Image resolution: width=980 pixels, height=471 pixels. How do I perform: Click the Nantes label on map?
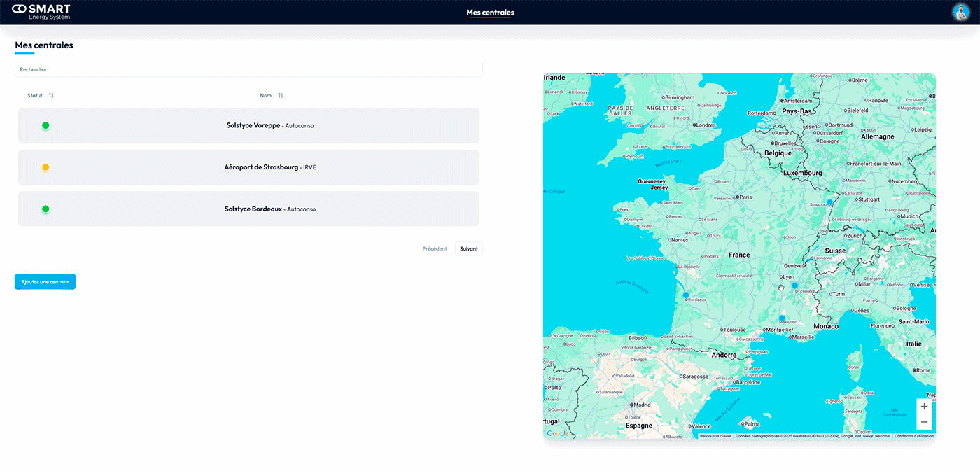[680, 240]
